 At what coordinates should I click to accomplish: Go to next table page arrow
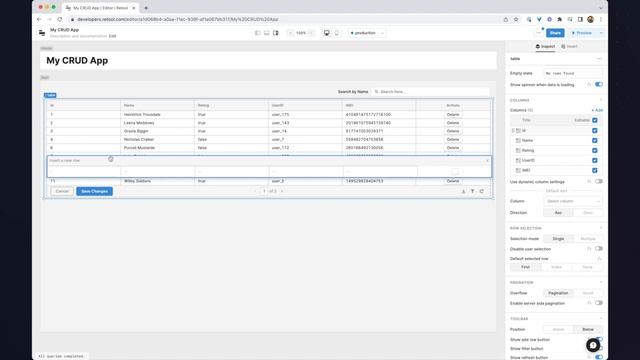coord(282,191)
